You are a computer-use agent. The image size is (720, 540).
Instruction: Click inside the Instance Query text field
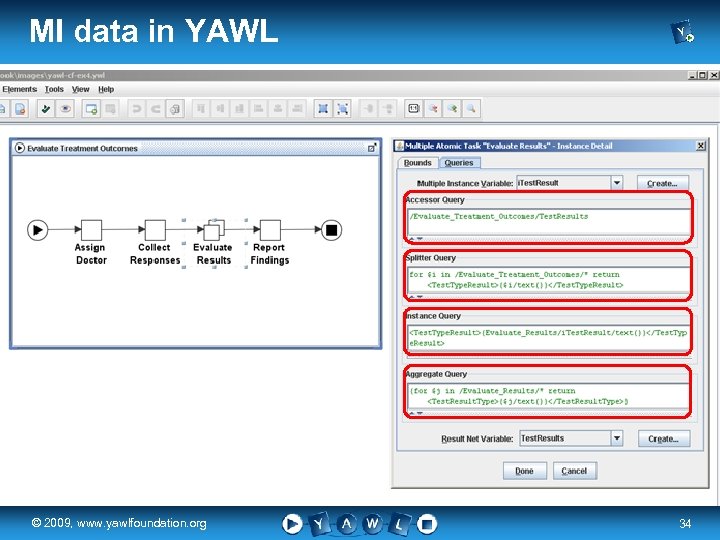[x=549, y=338]
